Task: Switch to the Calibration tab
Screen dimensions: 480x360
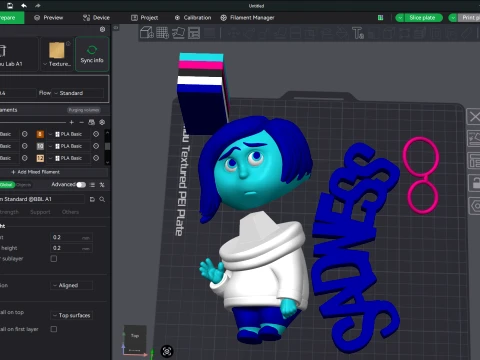Action: point(193,18)
